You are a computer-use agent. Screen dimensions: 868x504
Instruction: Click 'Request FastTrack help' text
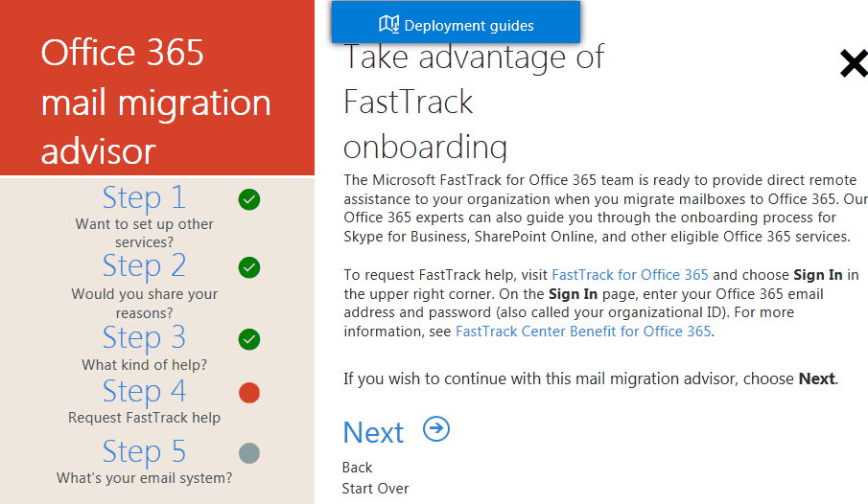[144, 418]
